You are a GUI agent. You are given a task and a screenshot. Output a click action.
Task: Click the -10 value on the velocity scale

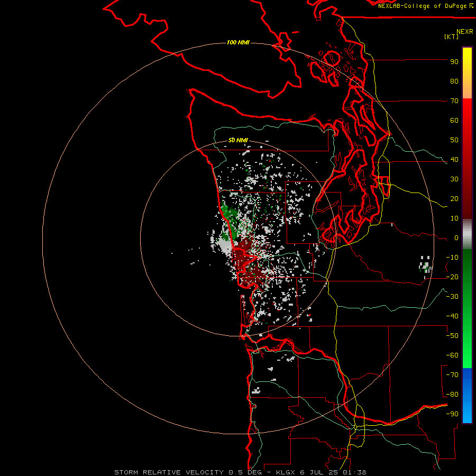click(452, 258)
